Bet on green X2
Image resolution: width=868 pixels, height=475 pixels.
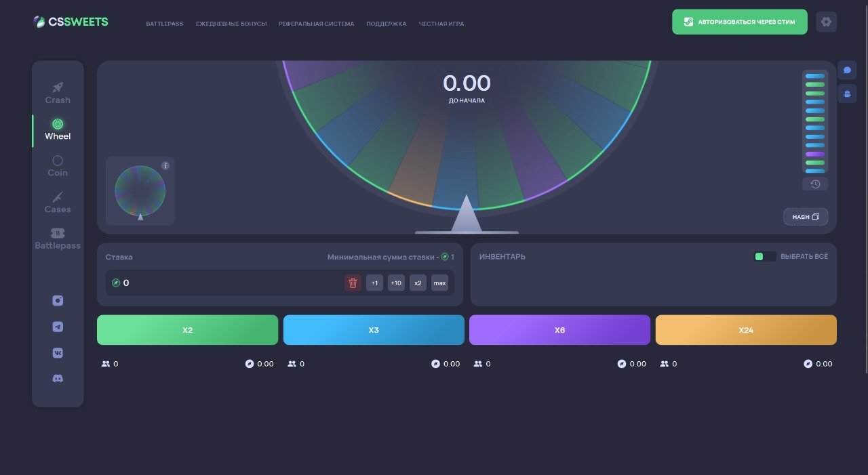coord(188,330)
